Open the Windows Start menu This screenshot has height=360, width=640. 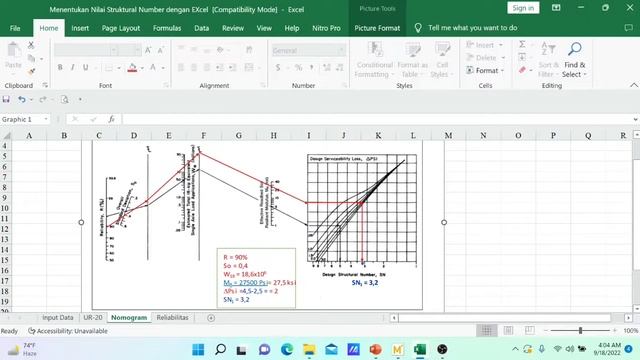(198, 349)
